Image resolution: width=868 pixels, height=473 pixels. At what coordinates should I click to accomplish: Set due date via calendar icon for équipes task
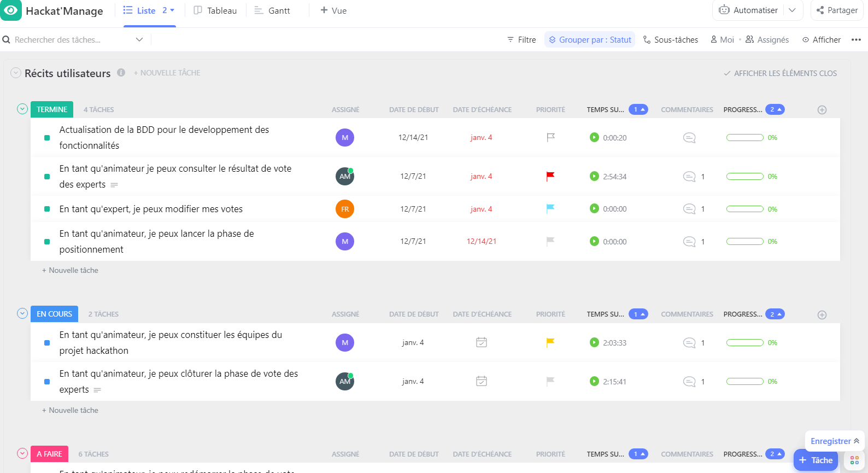(481, 342)
